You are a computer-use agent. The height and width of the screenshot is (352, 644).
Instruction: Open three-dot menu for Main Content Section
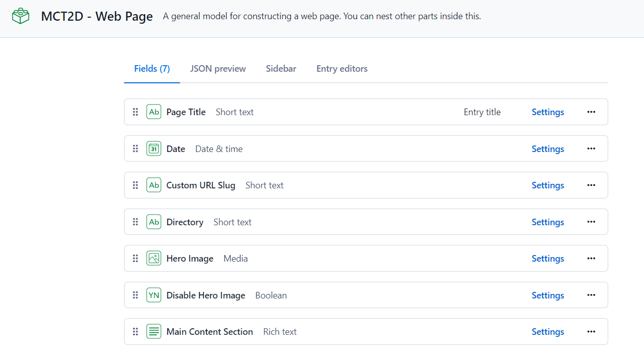pos(592,332)
